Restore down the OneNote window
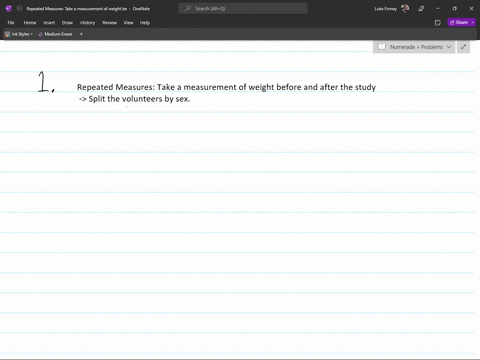 pyautogui.click(x=454, y=9)
